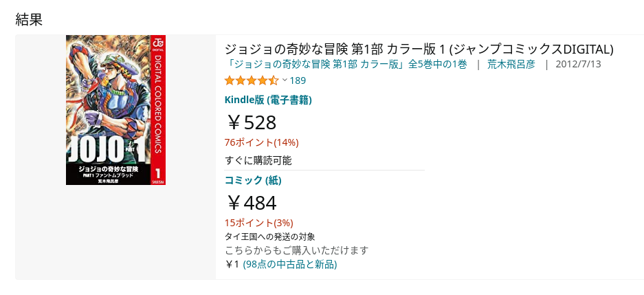Click the タイ王国への発送の対象 shipping note
This screenshot has height=295, width=644.
(x=270, y=237)
